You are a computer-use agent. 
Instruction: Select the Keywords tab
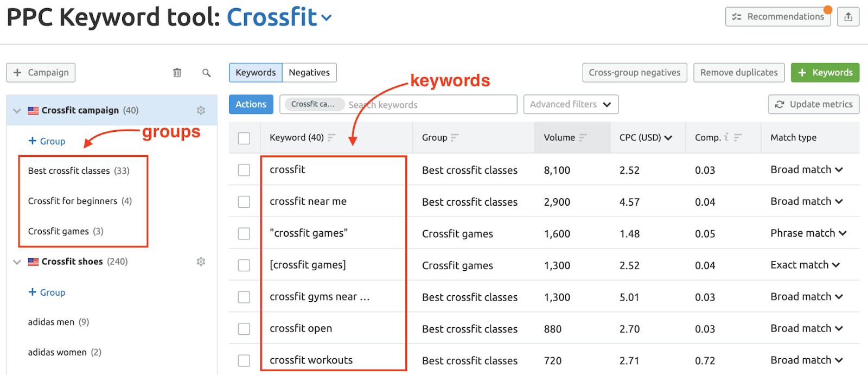tap(256, 73)
